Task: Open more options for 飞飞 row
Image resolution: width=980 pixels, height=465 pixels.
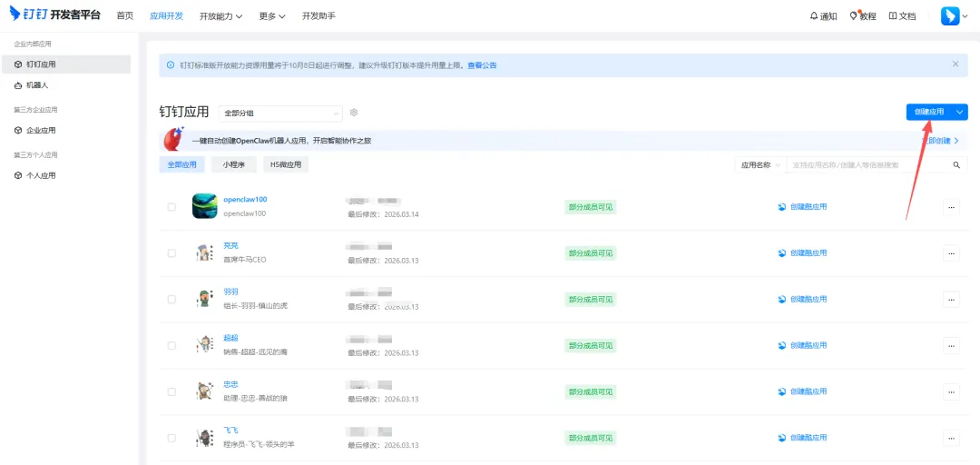Action: tap(951, 438)
